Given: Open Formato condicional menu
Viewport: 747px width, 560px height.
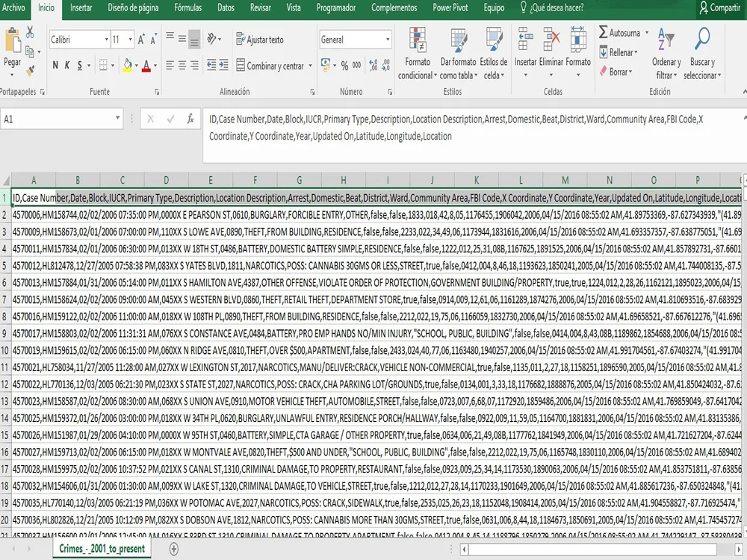Looking at the screenshot, I should point(418,53).
